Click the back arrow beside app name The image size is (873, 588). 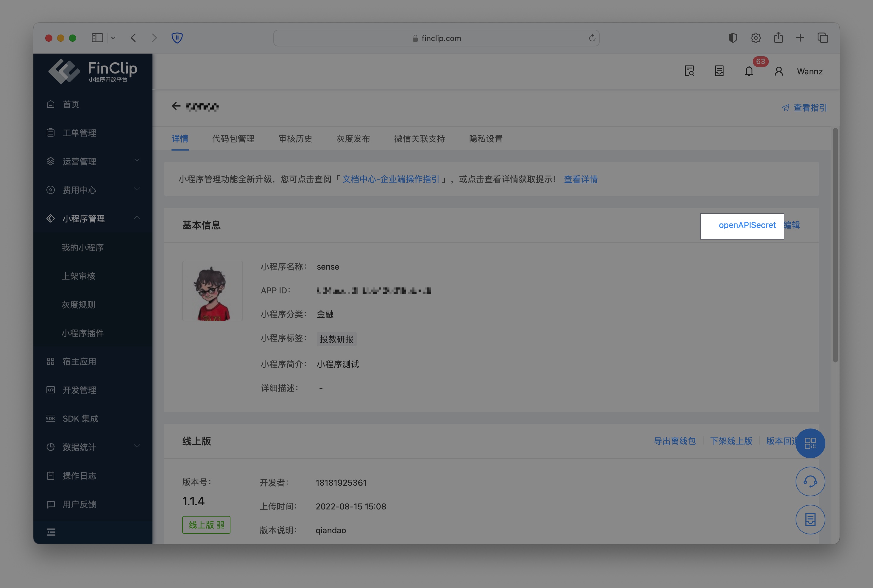[176, 107]
